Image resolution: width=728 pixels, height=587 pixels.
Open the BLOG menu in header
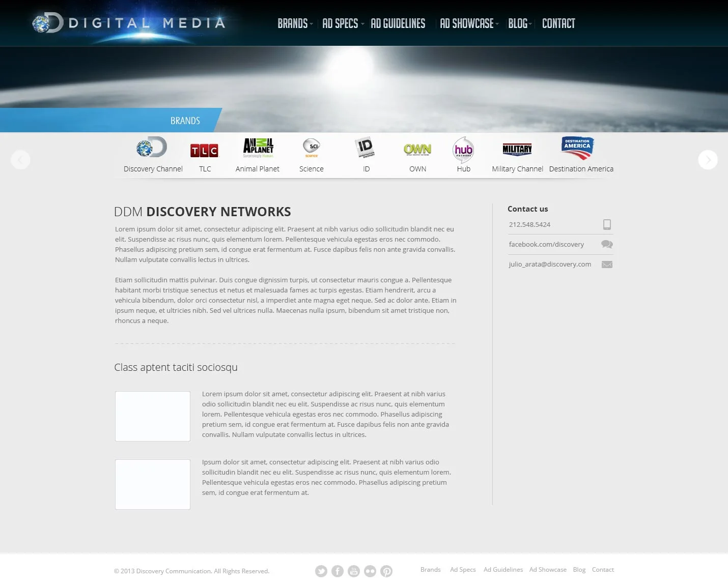coord(518,23)
